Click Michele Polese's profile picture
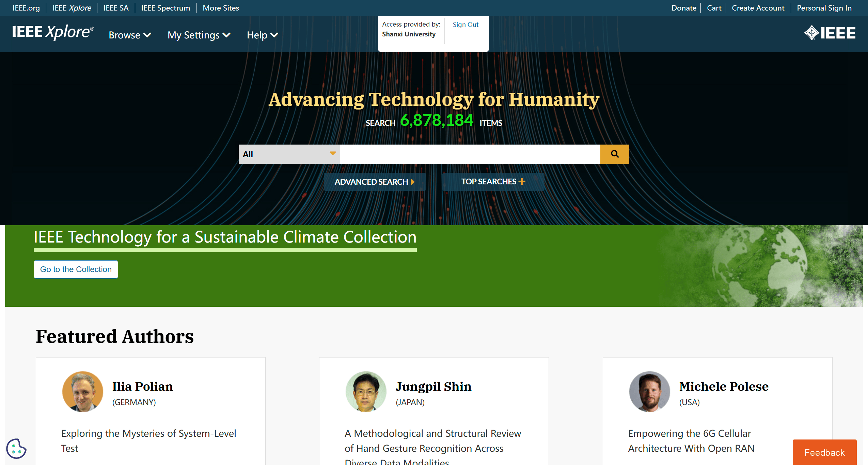The width and height of the screenshot is (868, 465). (x=649, y=392)
